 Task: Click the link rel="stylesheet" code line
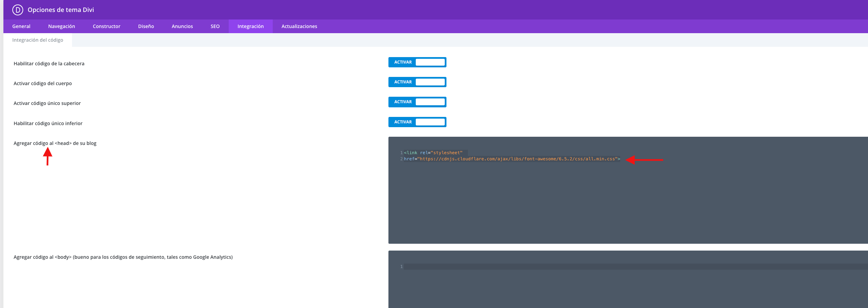pyautogui.click(x=433, y=153)
